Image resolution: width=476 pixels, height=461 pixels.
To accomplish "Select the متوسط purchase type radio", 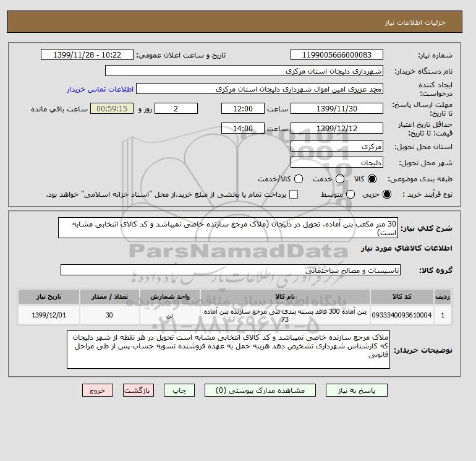I will [x=351, y=194].
